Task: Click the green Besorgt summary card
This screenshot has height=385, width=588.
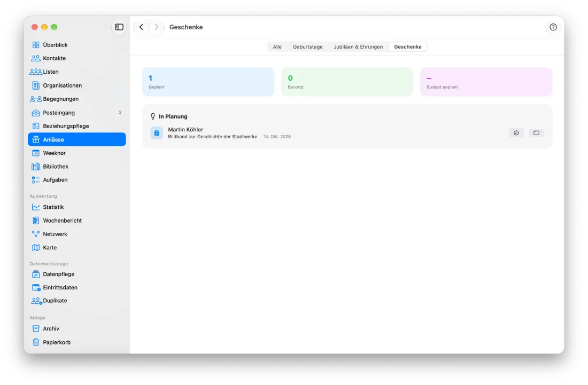Action: point(347,82)
